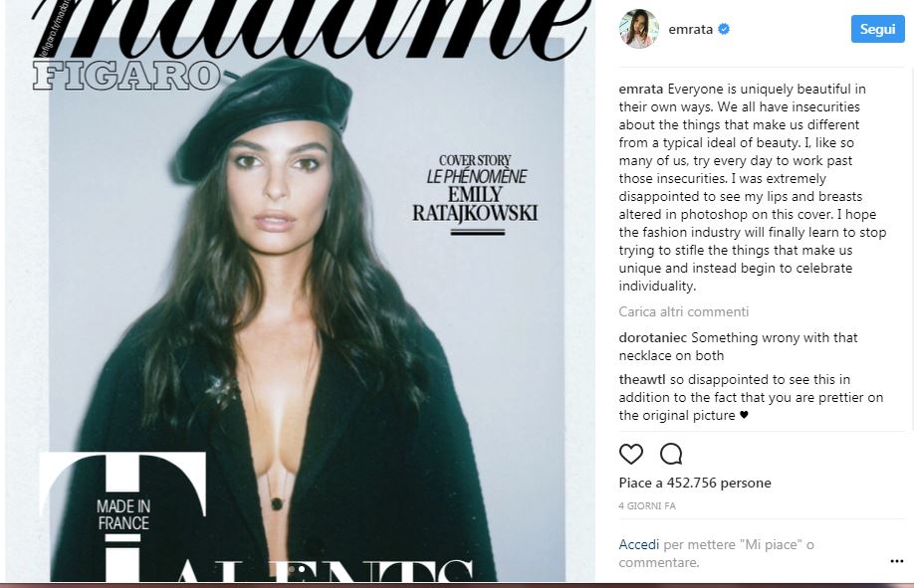This screenshot has height=588, width=914.
Task: Open the three-dots more options menu
Action: 896,561
